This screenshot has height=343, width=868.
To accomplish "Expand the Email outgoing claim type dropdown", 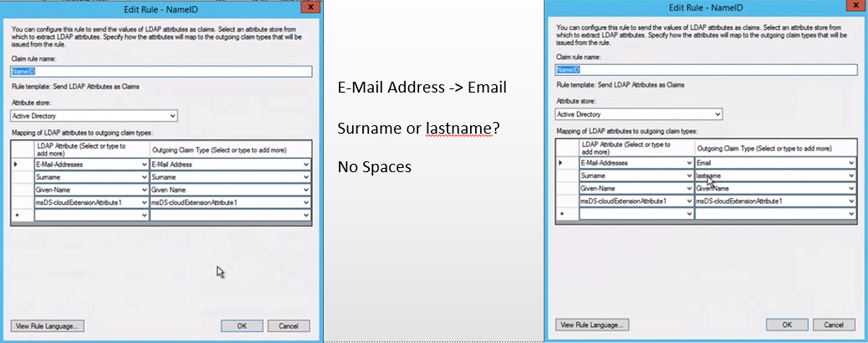I will (x=851, y=163).
